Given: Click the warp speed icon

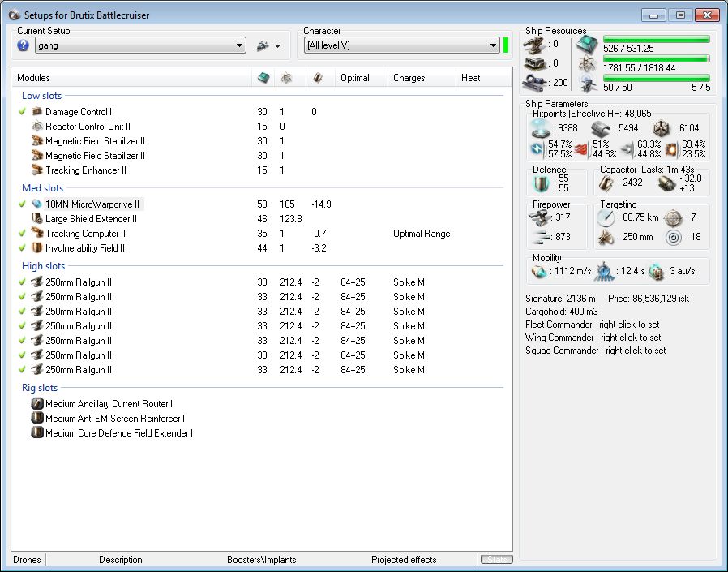Looking at the screenshot, I should tap(657, 271).
